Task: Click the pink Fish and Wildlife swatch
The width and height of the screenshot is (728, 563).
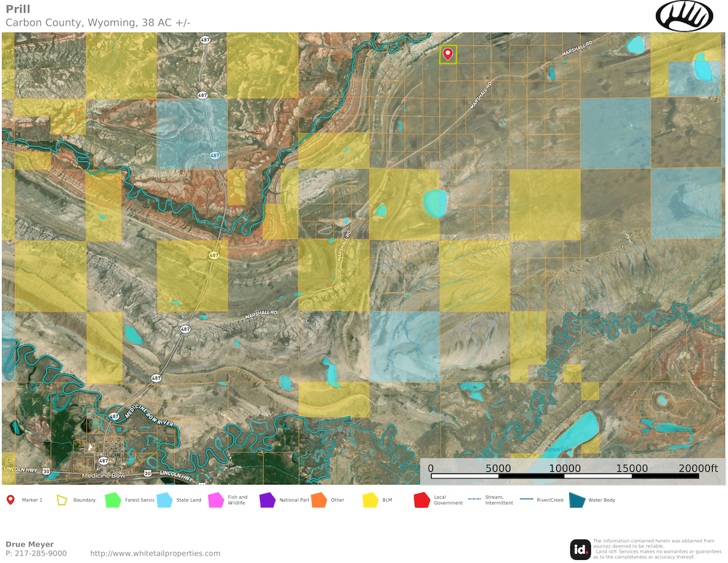Action: [215, 500]
